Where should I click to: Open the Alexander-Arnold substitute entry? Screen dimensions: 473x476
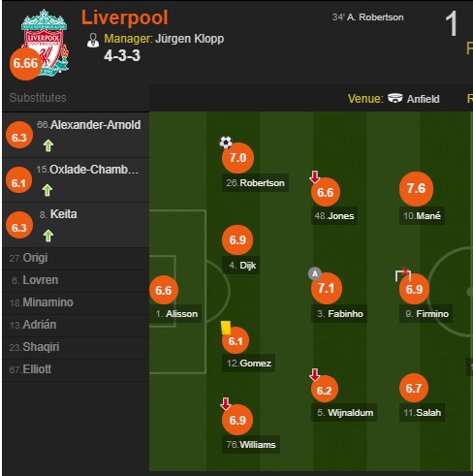click(x=76, y=135)
